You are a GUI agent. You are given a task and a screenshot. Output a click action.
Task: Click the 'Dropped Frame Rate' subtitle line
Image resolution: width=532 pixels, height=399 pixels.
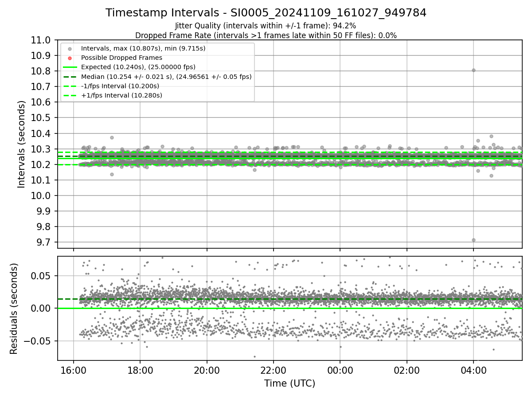(266, 35)
